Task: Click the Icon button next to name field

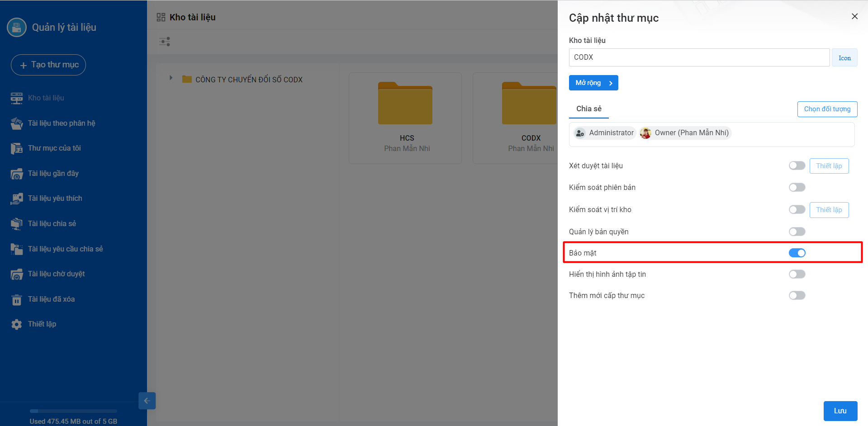Action: pyautogui.click(x=844, y=58)
